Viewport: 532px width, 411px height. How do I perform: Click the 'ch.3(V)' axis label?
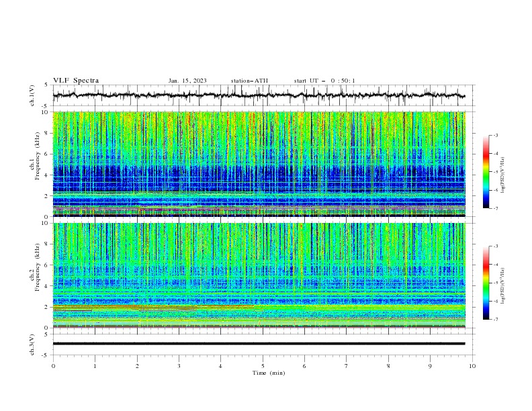[x=32, y=345]
